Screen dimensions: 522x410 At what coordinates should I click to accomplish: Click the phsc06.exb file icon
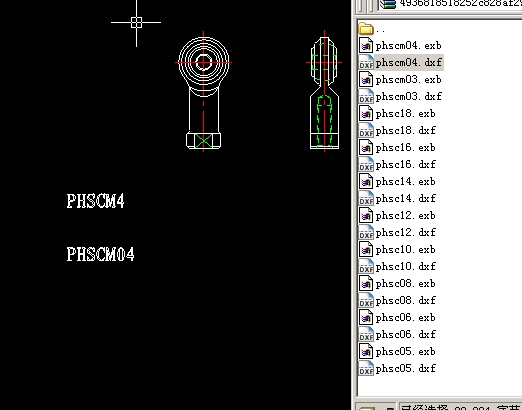point(366,317)
